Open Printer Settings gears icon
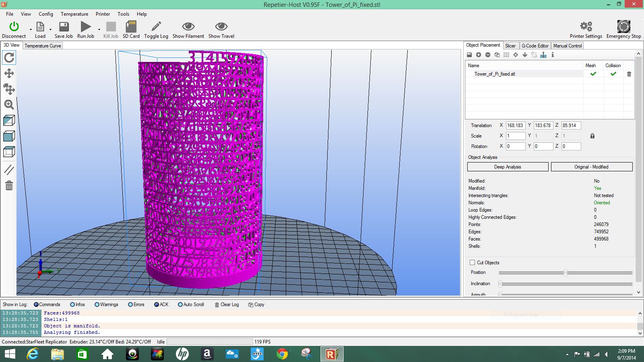 click(586, 27)
